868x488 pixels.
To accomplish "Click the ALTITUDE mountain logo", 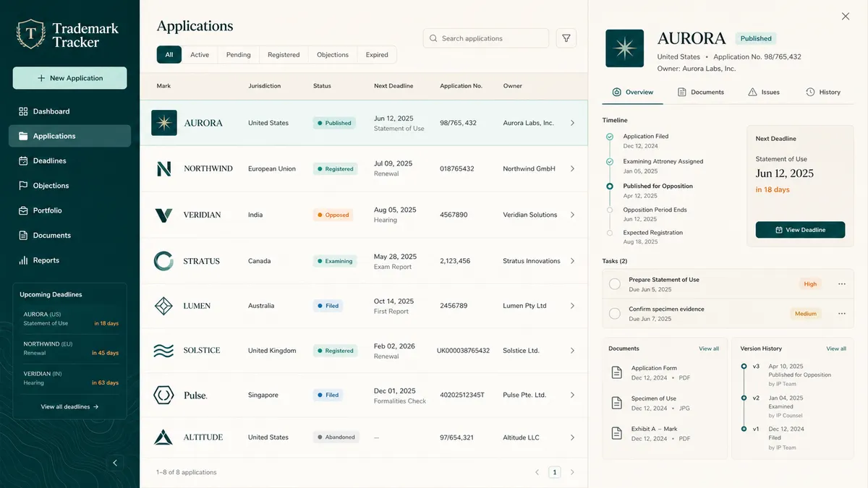I will [164, 437].
